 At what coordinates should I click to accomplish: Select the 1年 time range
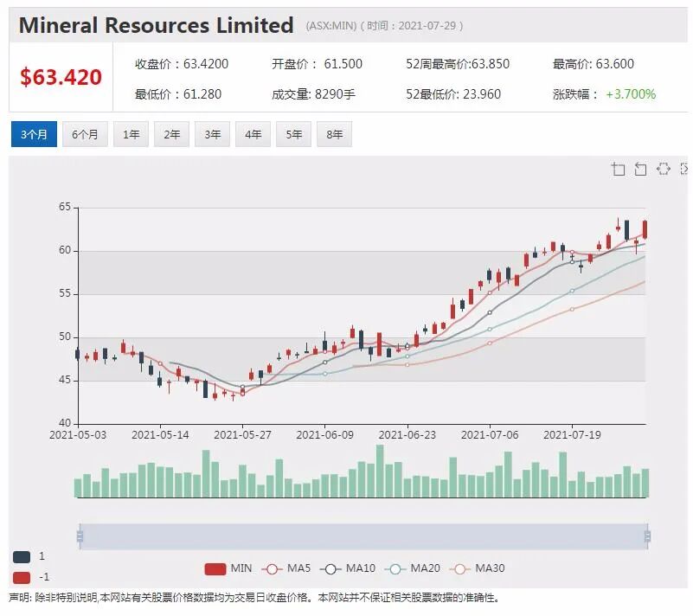tap(131, 134)
